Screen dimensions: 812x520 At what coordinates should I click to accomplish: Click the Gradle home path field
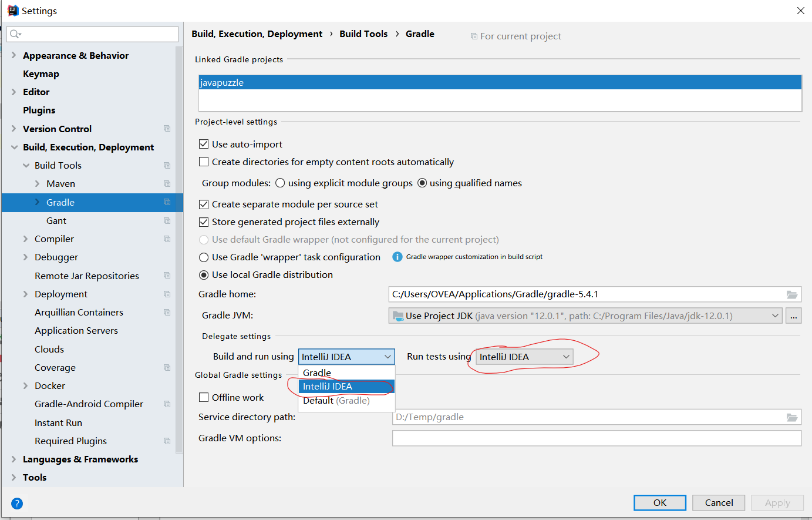click(x=595, y=294)
